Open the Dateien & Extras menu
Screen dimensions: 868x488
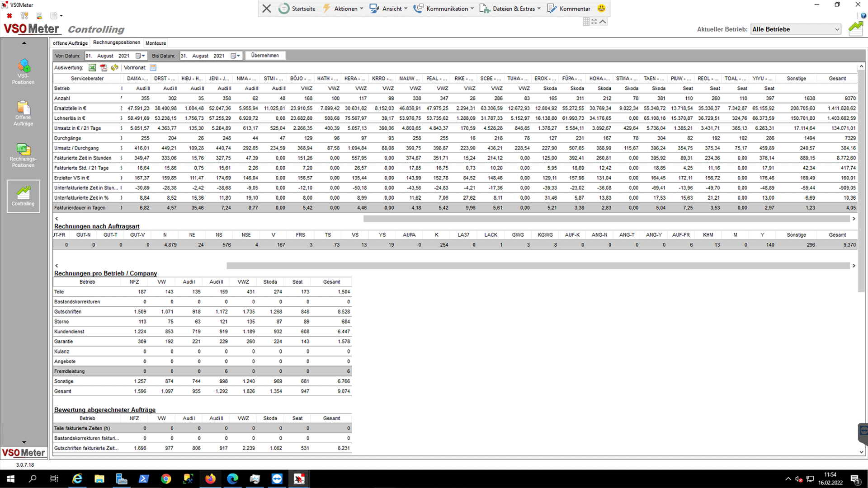point(510,9)
